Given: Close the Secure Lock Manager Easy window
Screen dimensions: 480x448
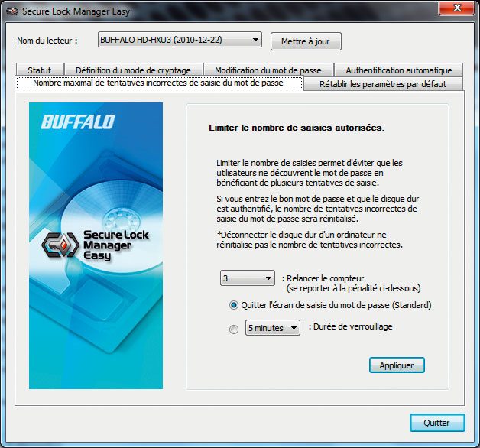Looking at the screenshot, I should pos(457,8).
